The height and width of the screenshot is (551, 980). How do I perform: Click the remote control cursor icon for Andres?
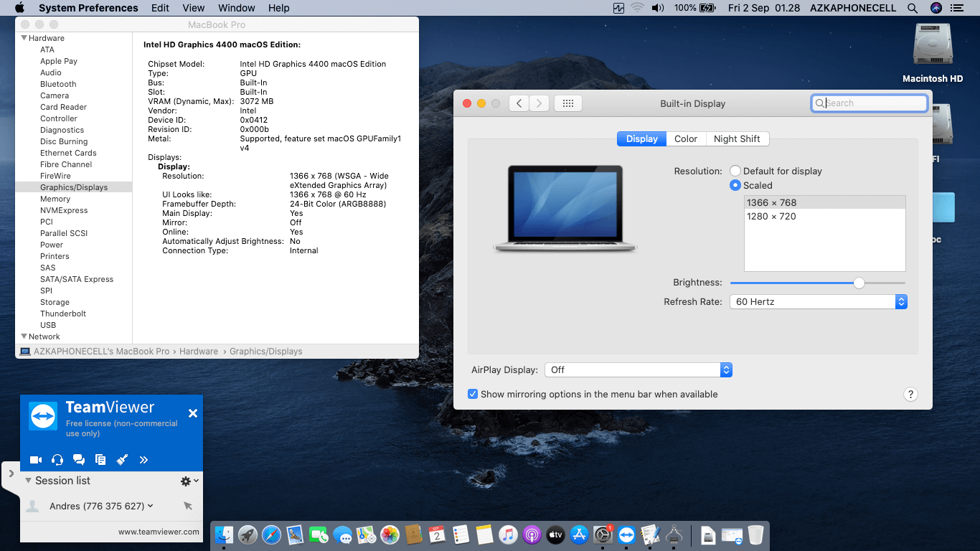(x=188, y=507)
